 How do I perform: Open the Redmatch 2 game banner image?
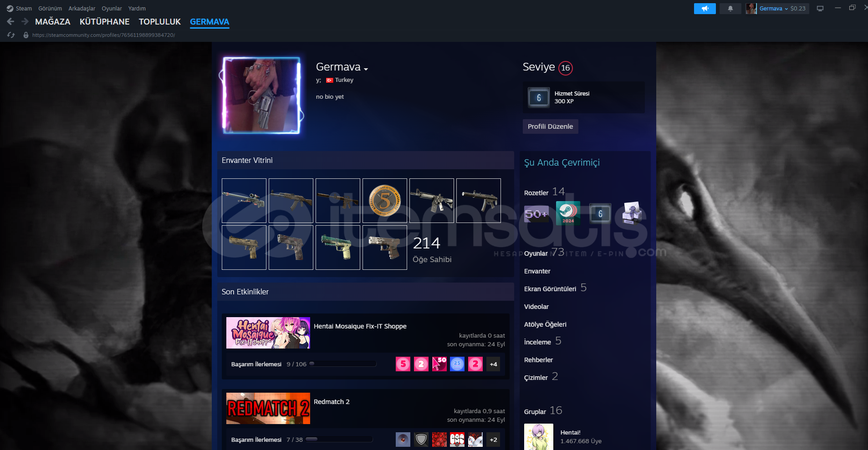pyautogui.click(x=268, y=409)
